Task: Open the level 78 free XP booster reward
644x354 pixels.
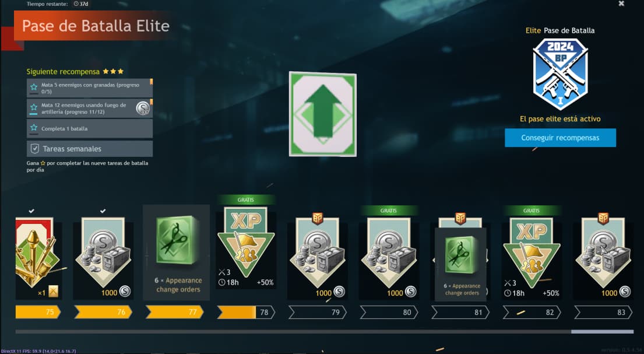Action: coord(245,247)
